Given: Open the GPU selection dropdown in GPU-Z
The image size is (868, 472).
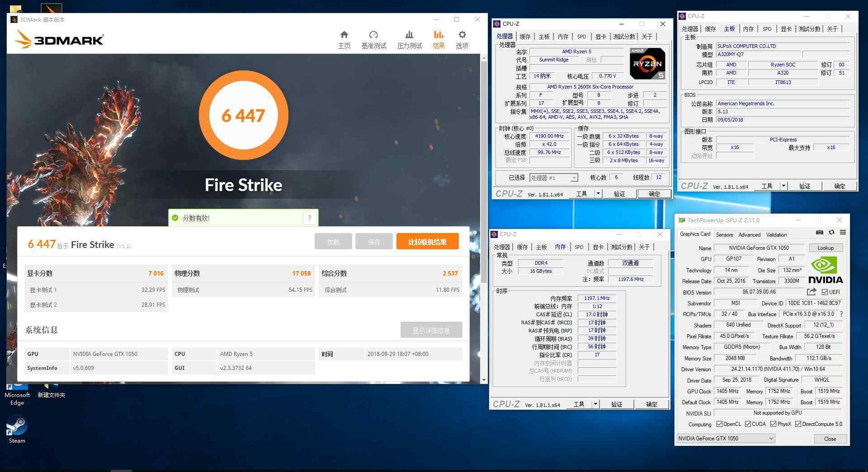Looking at the screenshot, I should point(726,438).
